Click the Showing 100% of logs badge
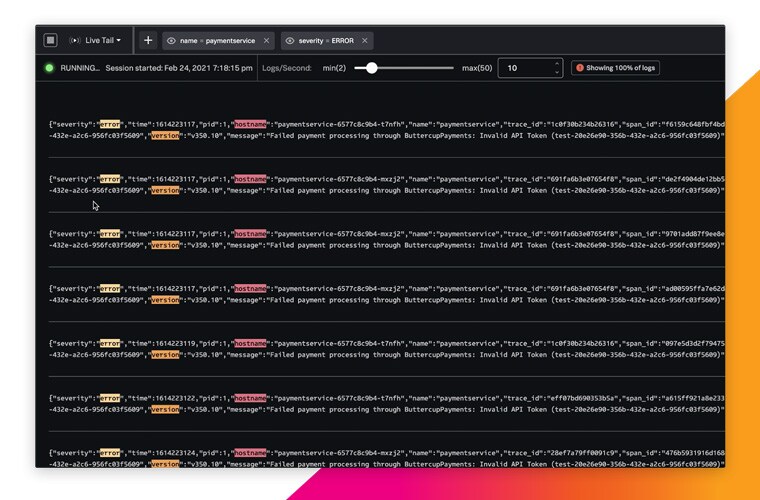 (x=616, y=68)
